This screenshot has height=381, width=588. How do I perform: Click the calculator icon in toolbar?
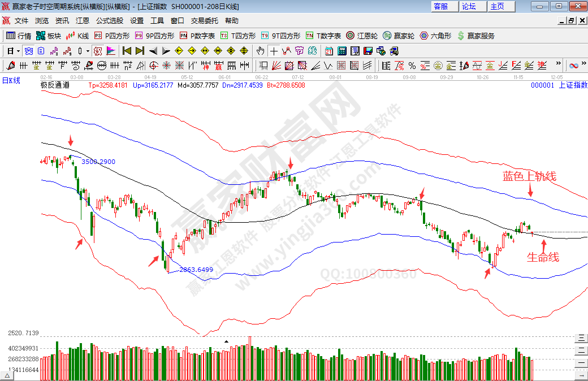[x=342, y=50]
